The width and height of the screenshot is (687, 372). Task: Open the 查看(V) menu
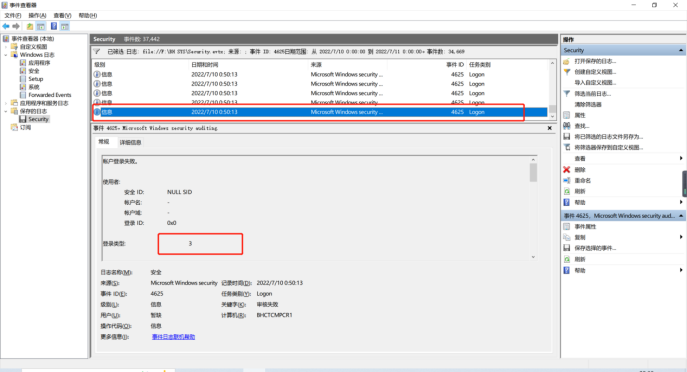point(62,15)
